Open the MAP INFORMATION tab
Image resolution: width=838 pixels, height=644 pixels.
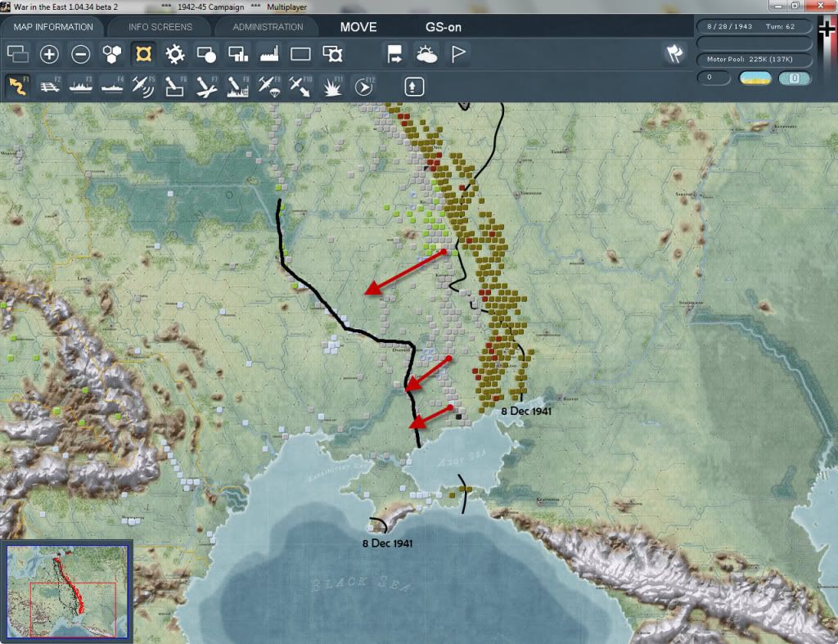click(53, 27)
